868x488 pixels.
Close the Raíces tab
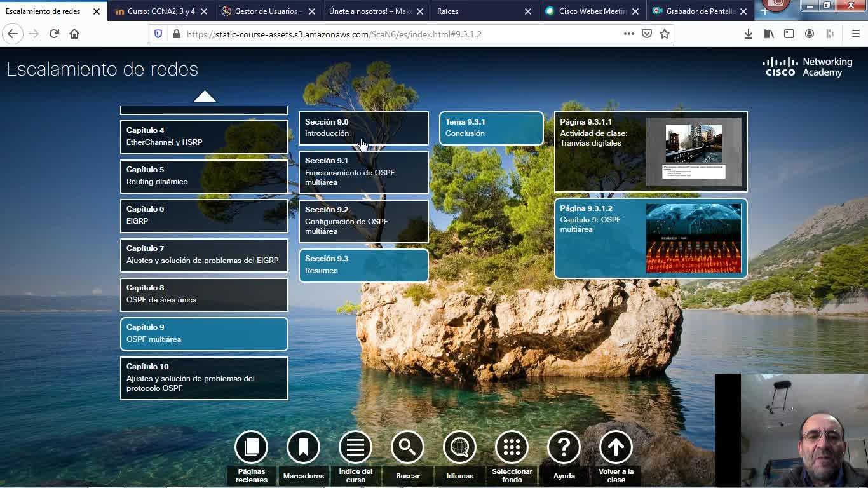[x=528, y=11]
